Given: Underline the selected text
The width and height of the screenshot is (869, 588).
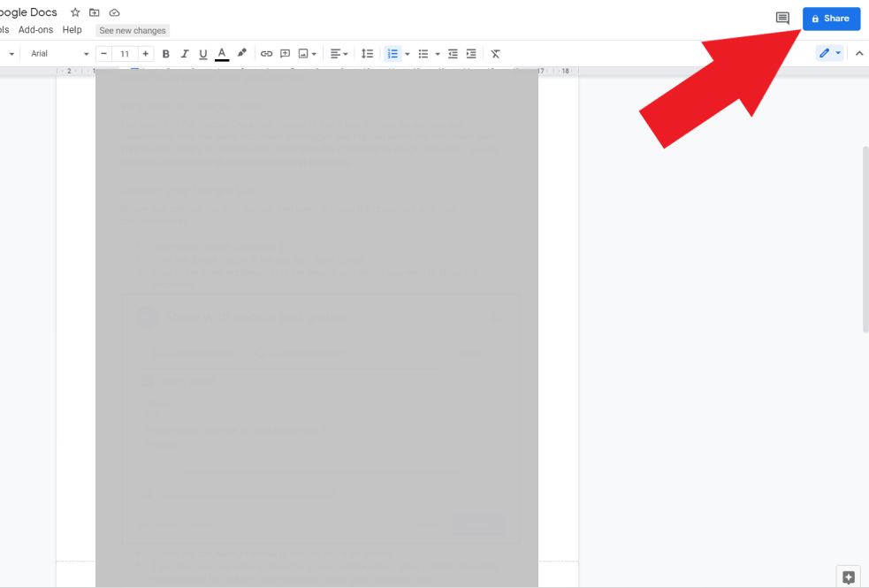Looking at the screenshot, I should point(203,53).
